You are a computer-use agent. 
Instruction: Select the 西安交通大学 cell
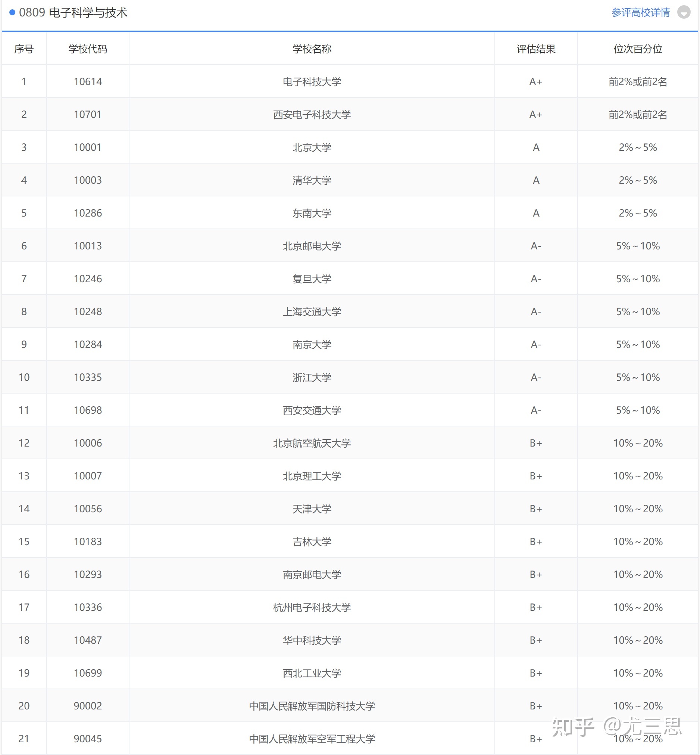click(x=312, y=410)
